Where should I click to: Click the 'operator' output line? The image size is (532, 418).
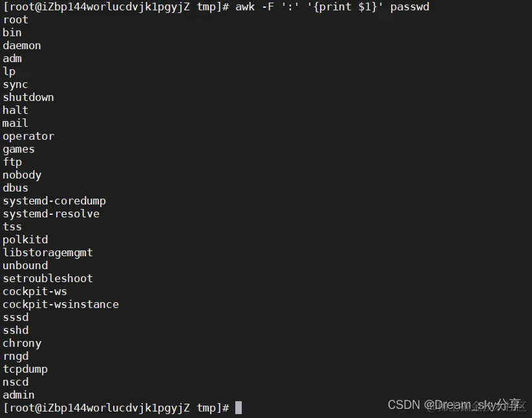click(x=28, y=136)
